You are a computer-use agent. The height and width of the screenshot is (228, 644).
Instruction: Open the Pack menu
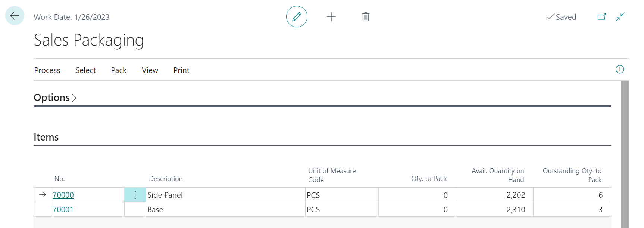click(119, 70)
